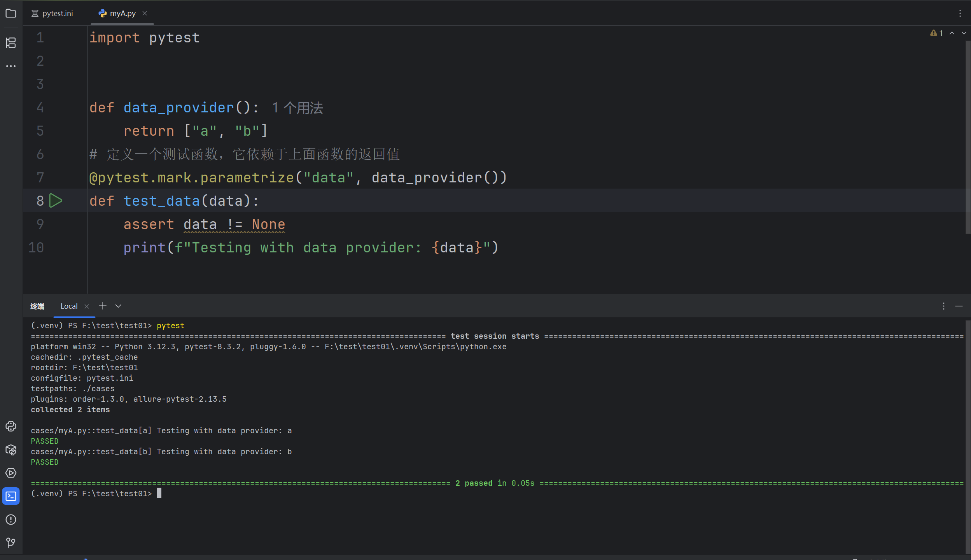Close the myA.py editor tab

[145, 13]
